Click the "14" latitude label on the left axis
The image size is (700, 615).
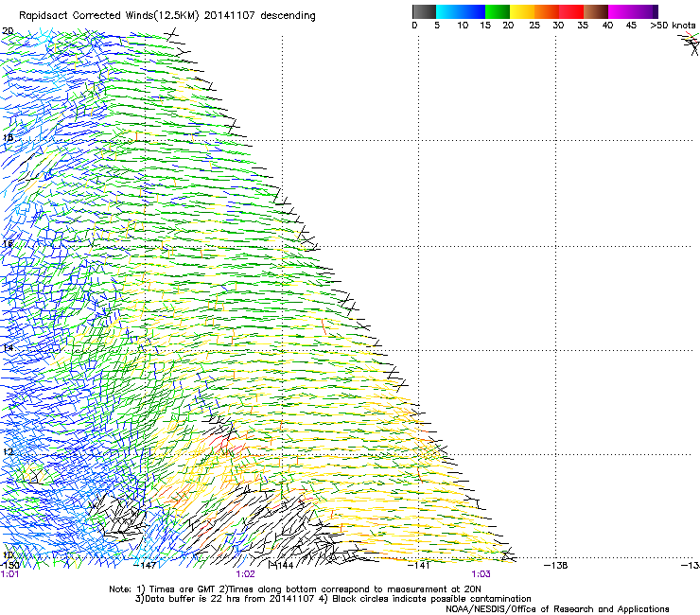pos(8,347)
